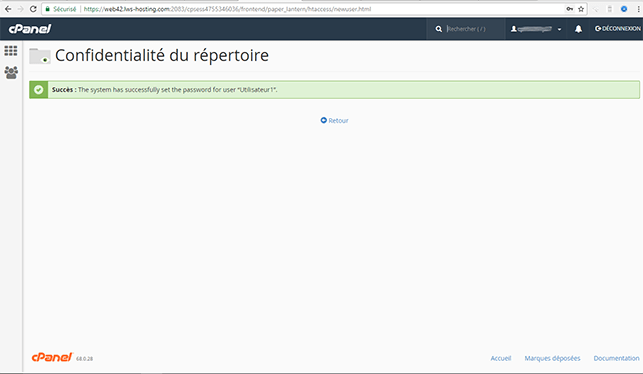Viewport: 643px width, 374px height.
Task: Open the Accueil footer link
Action: 501,358
